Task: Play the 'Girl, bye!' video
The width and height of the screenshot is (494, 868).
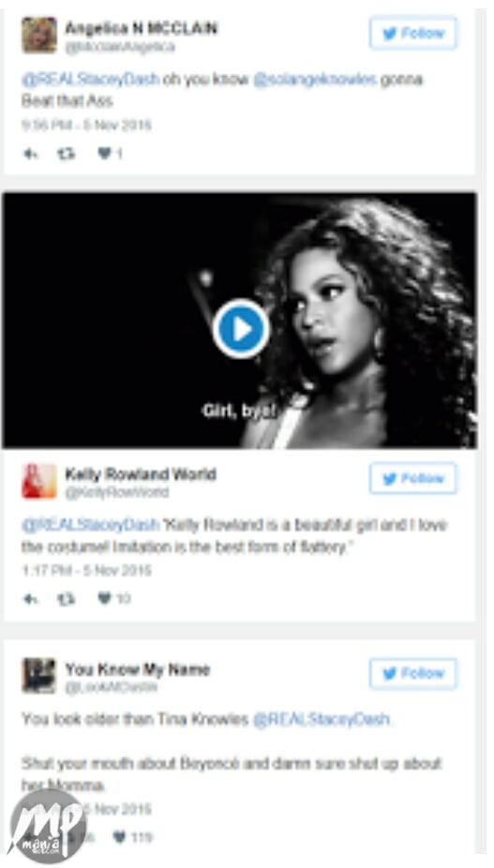Action: tap(242, 329)
